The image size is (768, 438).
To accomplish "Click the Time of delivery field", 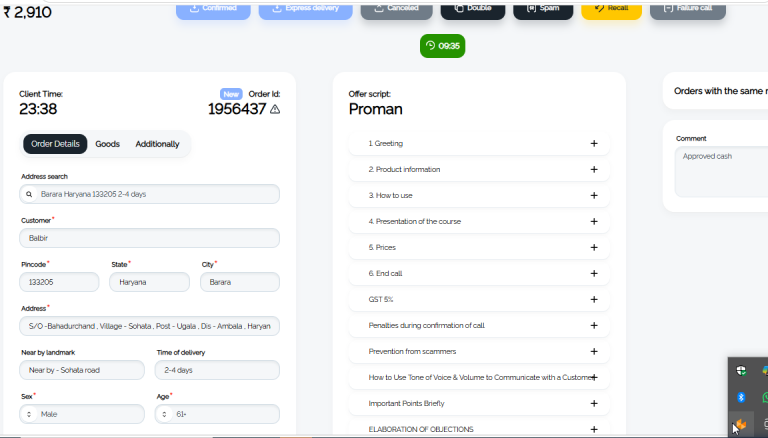I will [x=217, y=370].
